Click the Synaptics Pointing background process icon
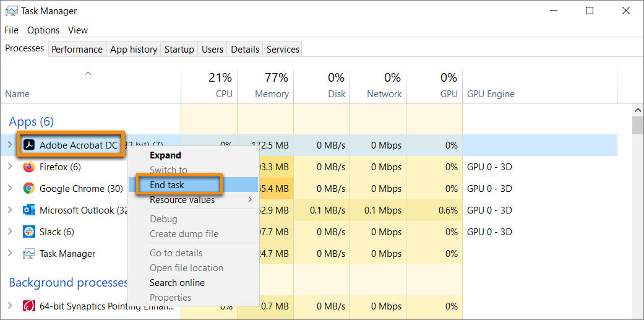 [28, 306]
